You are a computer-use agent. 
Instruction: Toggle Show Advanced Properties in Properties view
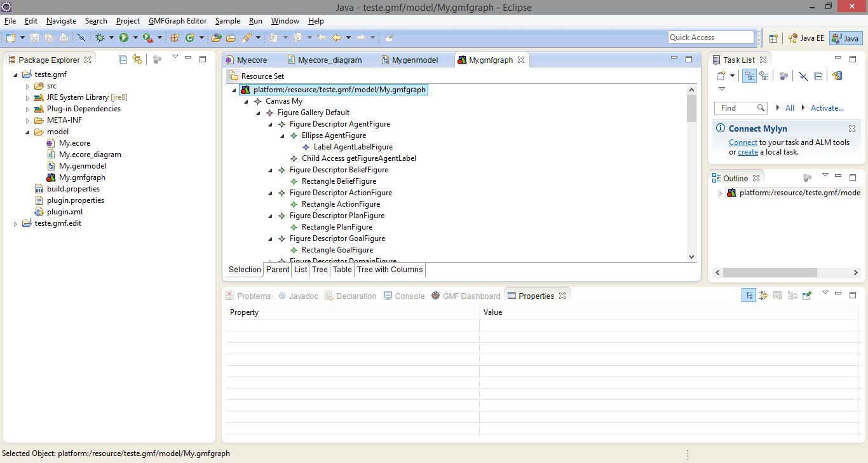pos(764,296)
